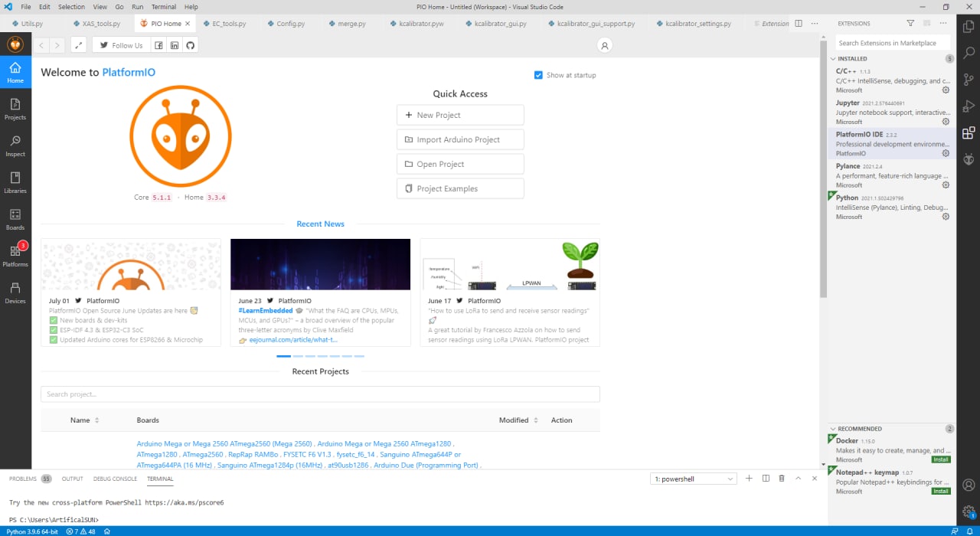Image resolution: width=980 pixels, height=536 pixels.
Task: Create a new terminal with the plus icon
Action: point(750,479)
